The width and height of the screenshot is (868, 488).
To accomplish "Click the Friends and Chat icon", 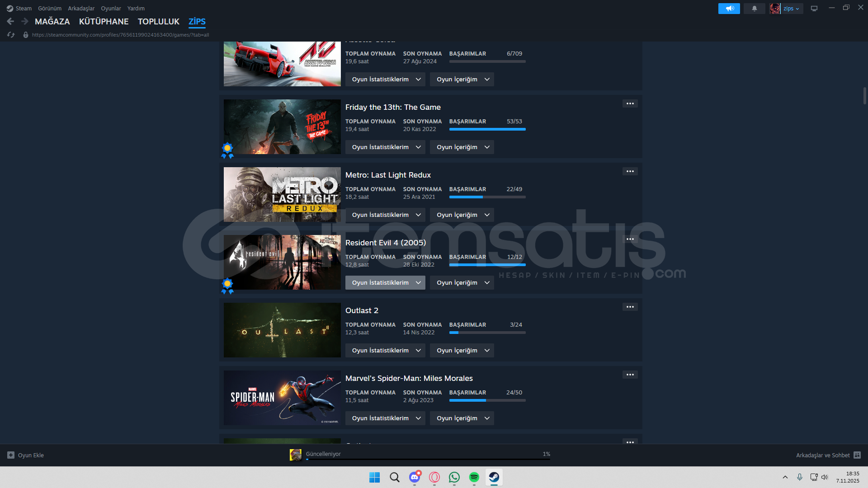I will pos(857,455).
